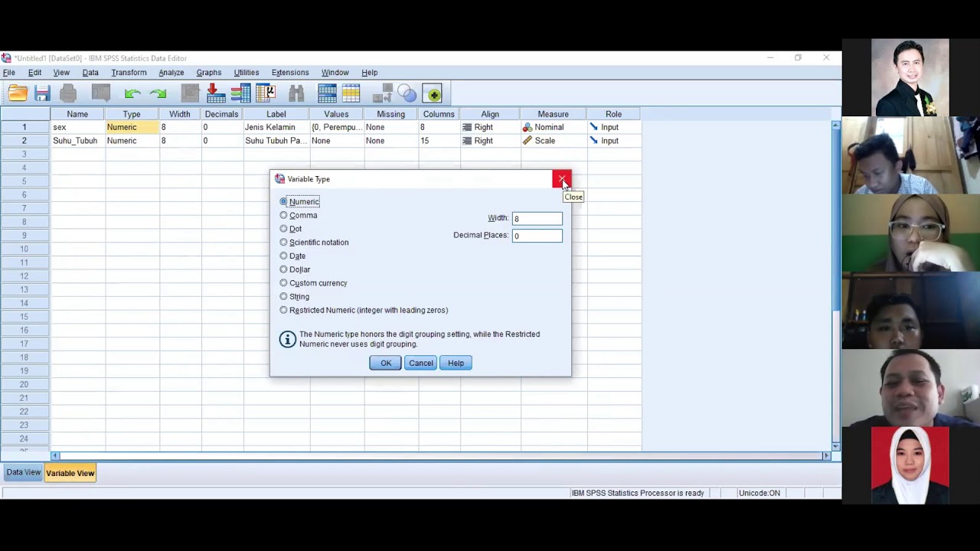
Task: Click the Decimal Places input field
Action: coord(537,236)
